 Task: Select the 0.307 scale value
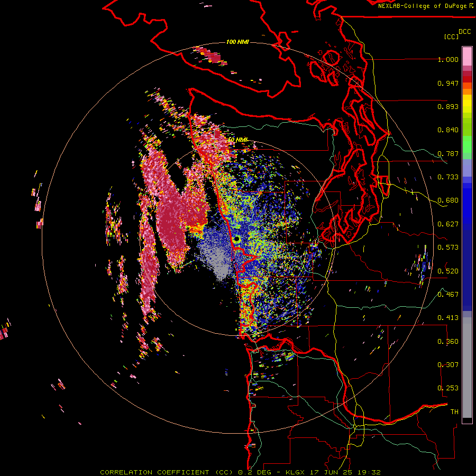pos(448,364)
